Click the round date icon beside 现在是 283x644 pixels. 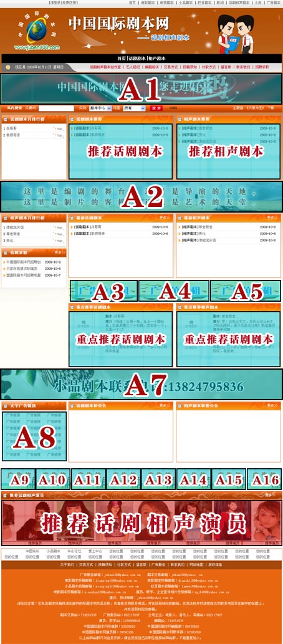click(8, 67)
